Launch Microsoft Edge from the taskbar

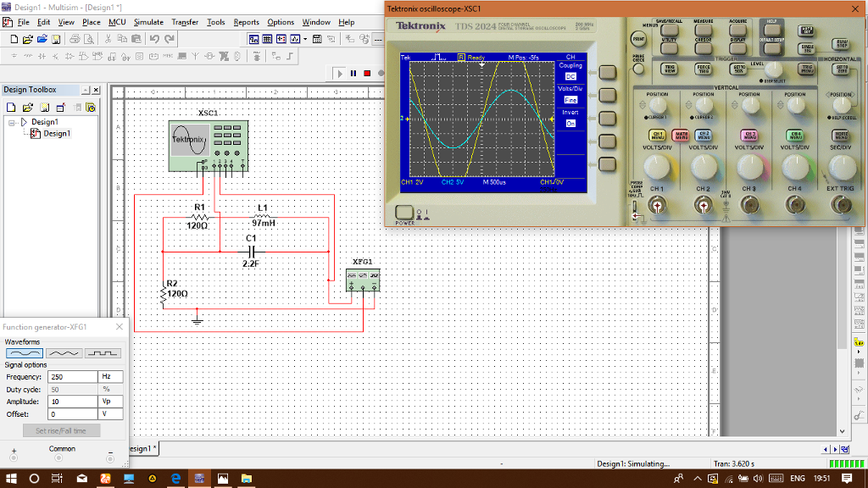coord(175,478)
